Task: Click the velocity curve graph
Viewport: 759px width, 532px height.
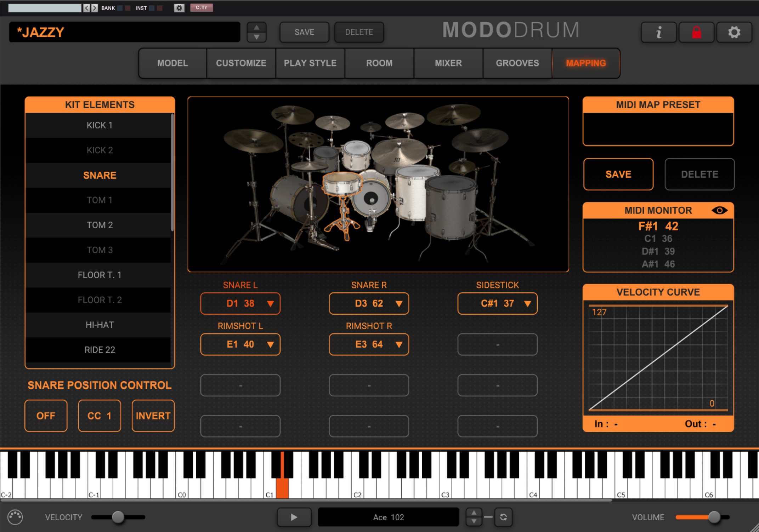Action: point(658,358)
